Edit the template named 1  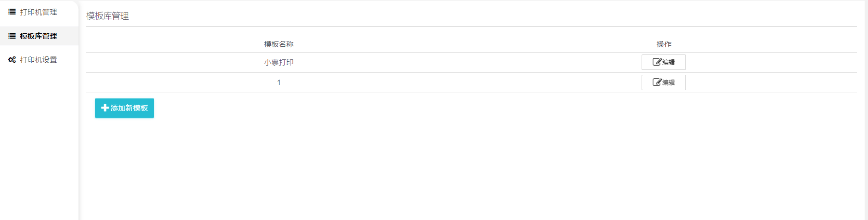tap(663, 82)
